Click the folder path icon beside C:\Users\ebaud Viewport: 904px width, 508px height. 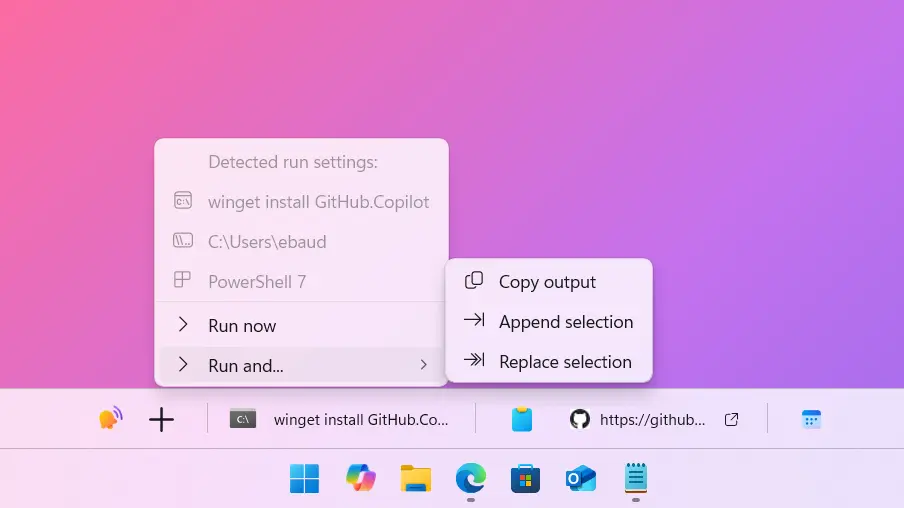[183, 240]
